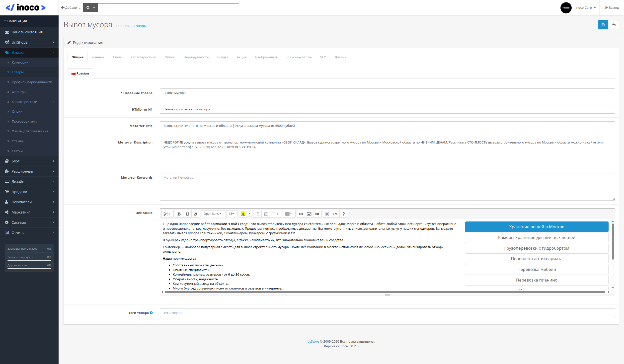Click the blue save button

click(x=603, y=25)
